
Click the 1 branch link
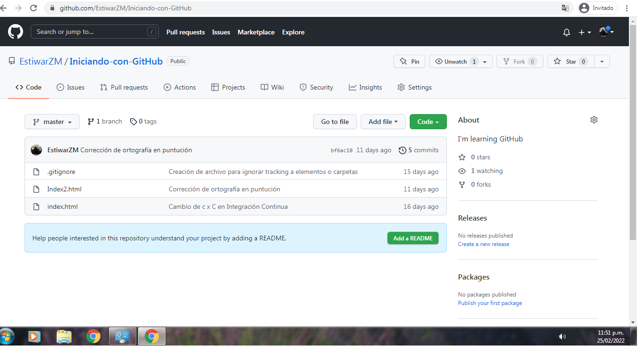(x=105, y=121)
